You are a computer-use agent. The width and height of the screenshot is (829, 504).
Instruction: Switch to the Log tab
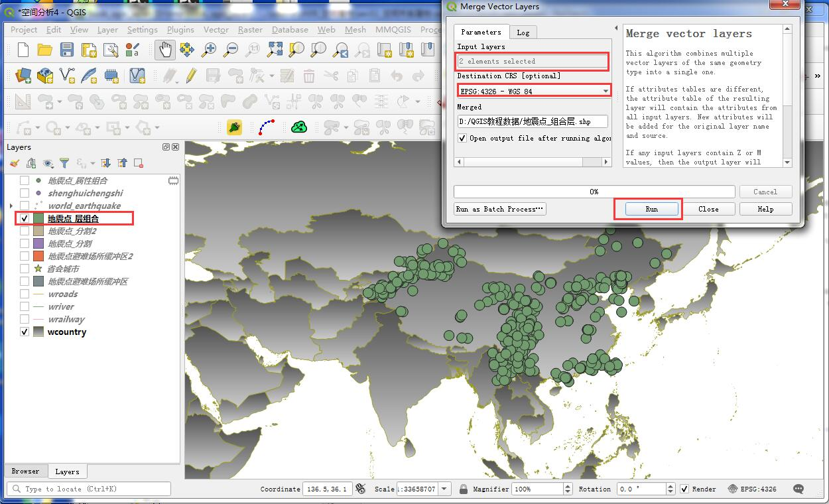coord(523,32)
